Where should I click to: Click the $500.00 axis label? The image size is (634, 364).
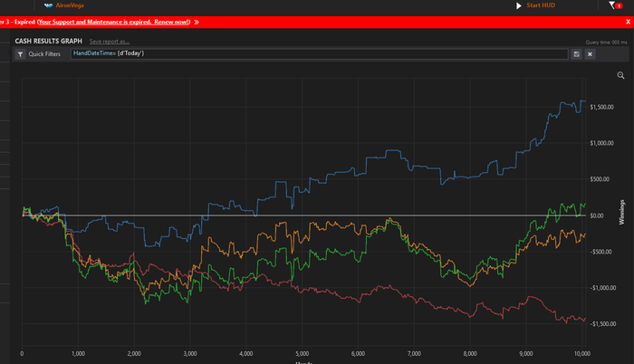point(600,179)
